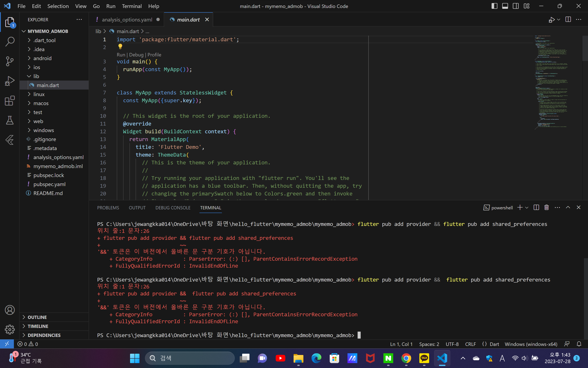588x368 pixels.
Task: Open KakaoTalk from the taskbar
Action: pos(424,358)
